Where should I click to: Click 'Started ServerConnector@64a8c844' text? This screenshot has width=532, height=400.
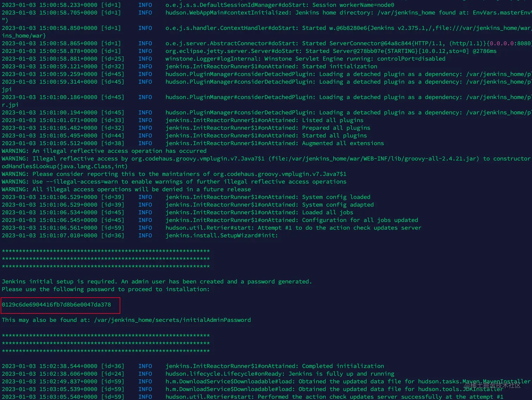tap(357, 43)
